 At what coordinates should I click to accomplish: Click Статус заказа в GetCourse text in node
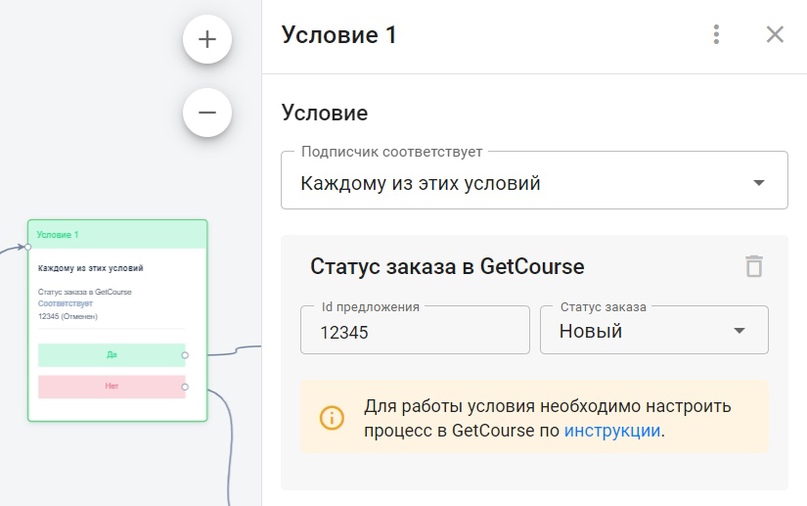click(x=84, y=292)
